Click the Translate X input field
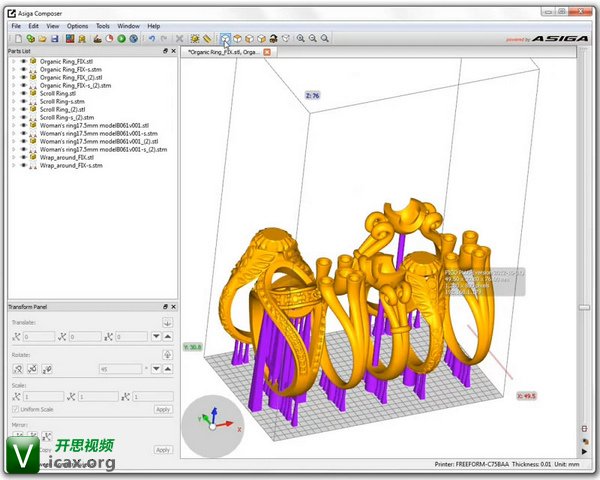 click(40, 337)
